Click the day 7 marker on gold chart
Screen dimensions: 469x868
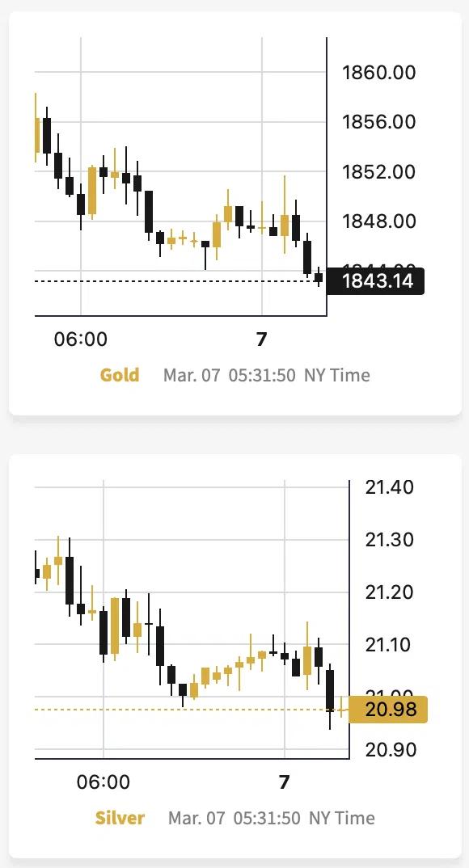pos(261,339)
